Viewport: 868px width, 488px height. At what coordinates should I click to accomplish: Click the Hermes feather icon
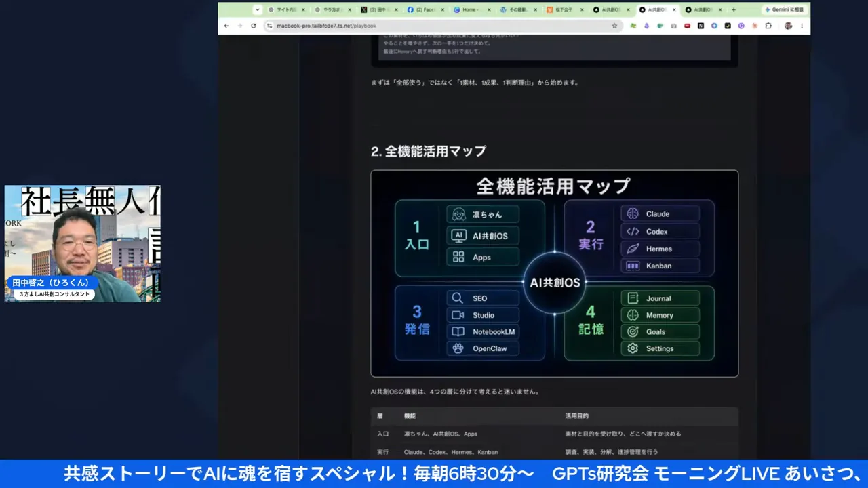pyautogui.click(x=633, y=249)
